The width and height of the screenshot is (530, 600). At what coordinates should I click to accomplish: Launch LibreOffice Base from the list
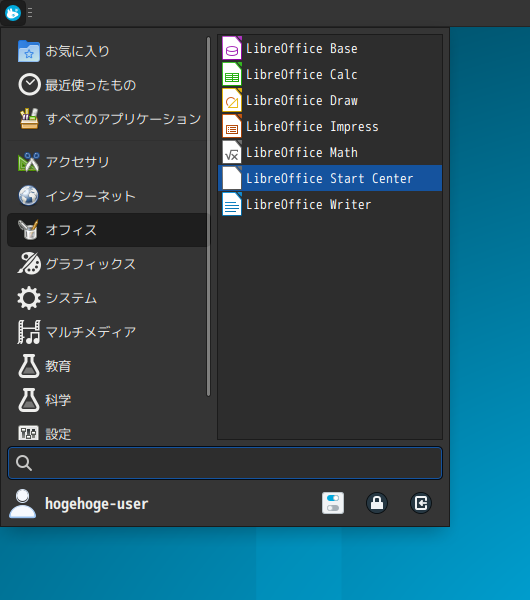(x=330, y=49)
